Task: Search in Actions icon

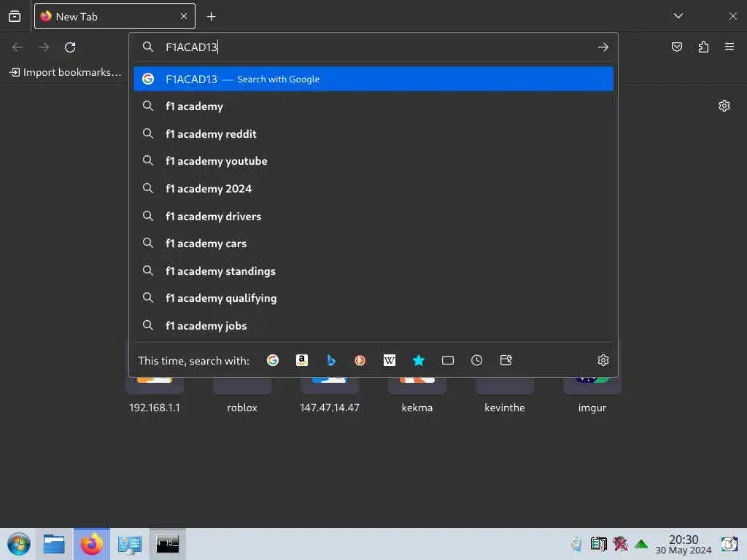Action: (x=506, y=360)
